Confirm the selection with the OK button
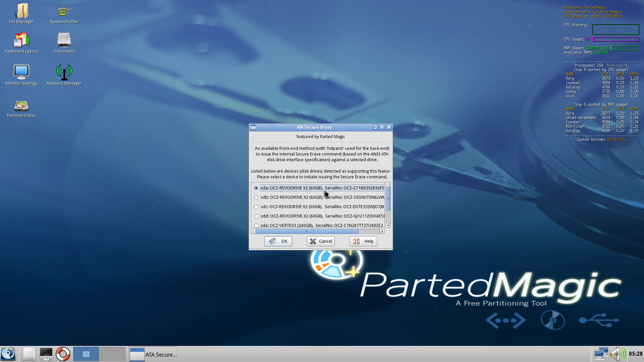 click(x=278, y=241)
